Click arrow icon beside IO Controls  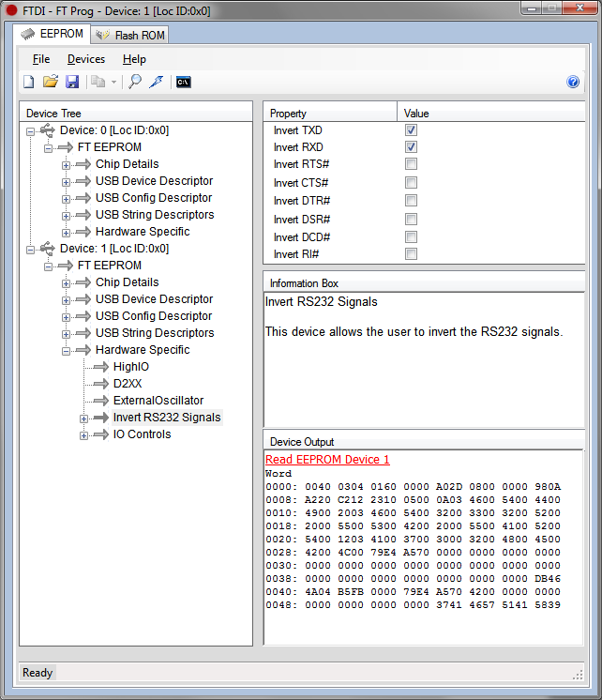pyautogui.click(x=101, y=434)
